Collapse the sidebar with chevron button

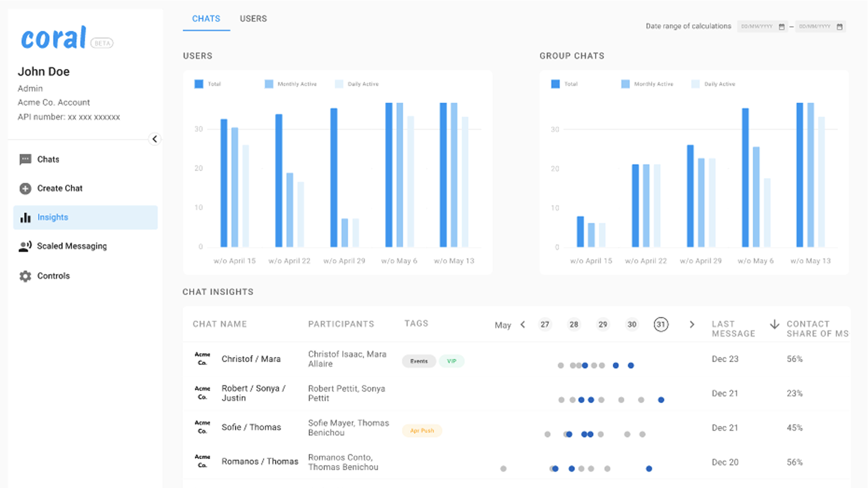pyautogui.click(x=155, y=139)
